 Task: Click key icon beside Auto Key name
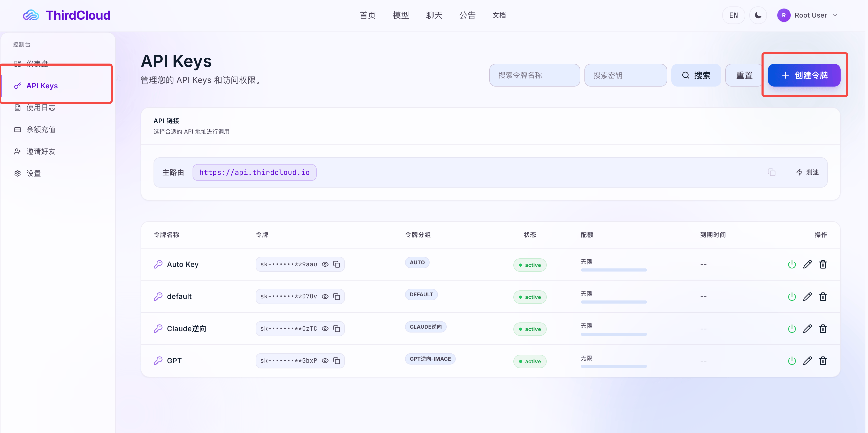(x=158, y=264)
